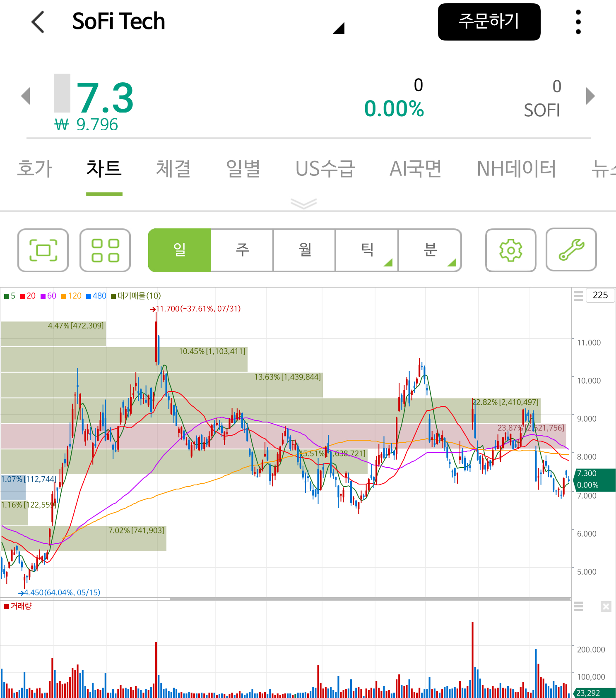The width and height of the screenshot is (616, 698).
Task: Open the AI국면 tab
Action: coord(416,169)
